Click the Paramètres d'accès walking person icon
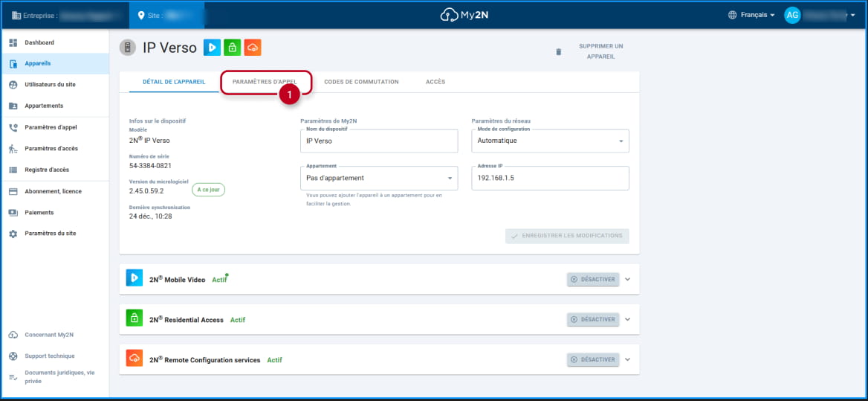The image size is (868, 401). point(13,149)
